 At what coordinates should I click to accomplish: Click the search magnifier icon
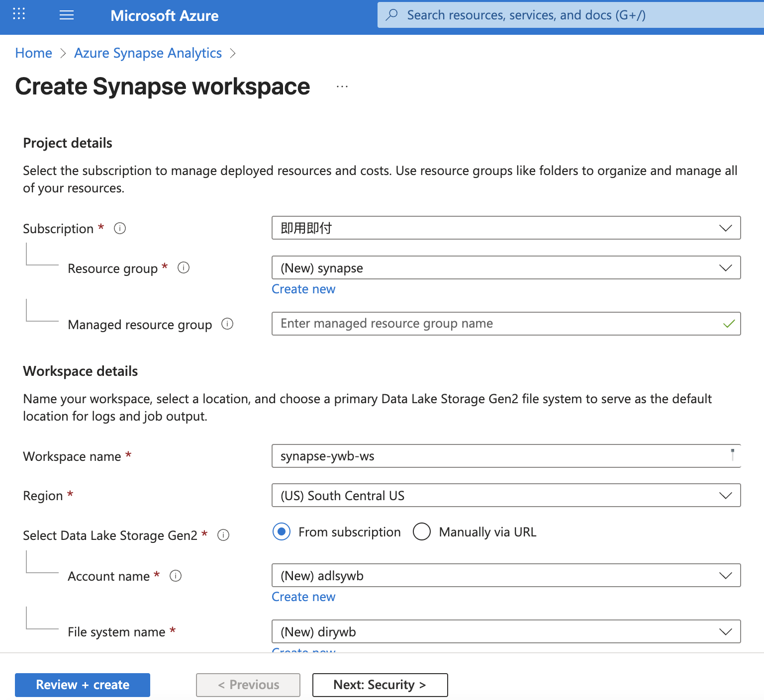click(x=392, y=15)
